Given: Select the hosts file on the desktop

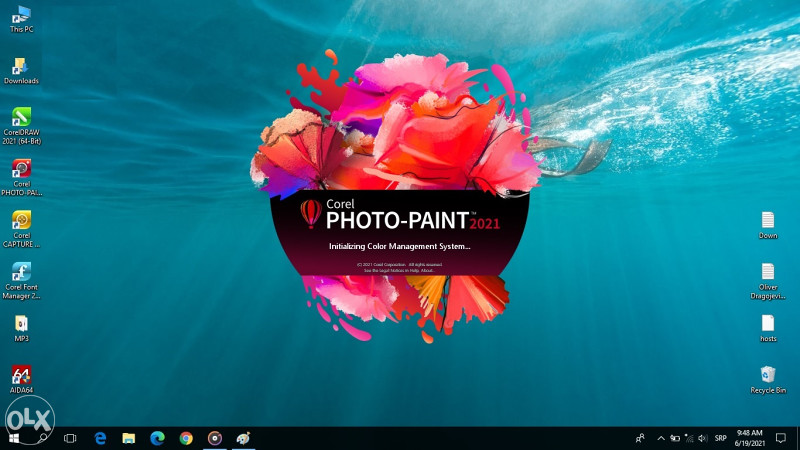Looking at the screenshot, I should pyautogui.click(x=768, y=328).
